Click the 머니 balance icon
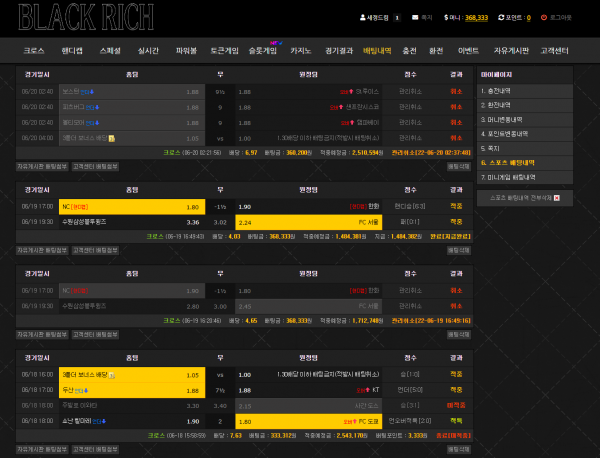 pos(446,18)
